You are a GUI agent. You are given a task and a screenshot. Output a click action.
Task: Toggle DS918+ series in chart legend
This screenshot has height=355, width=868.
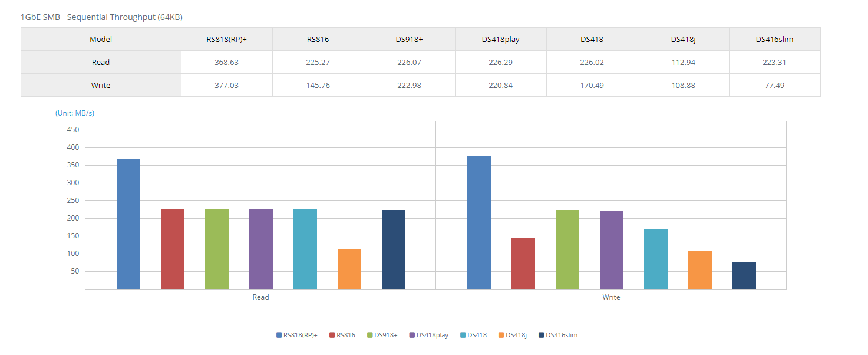click(382, 335)
